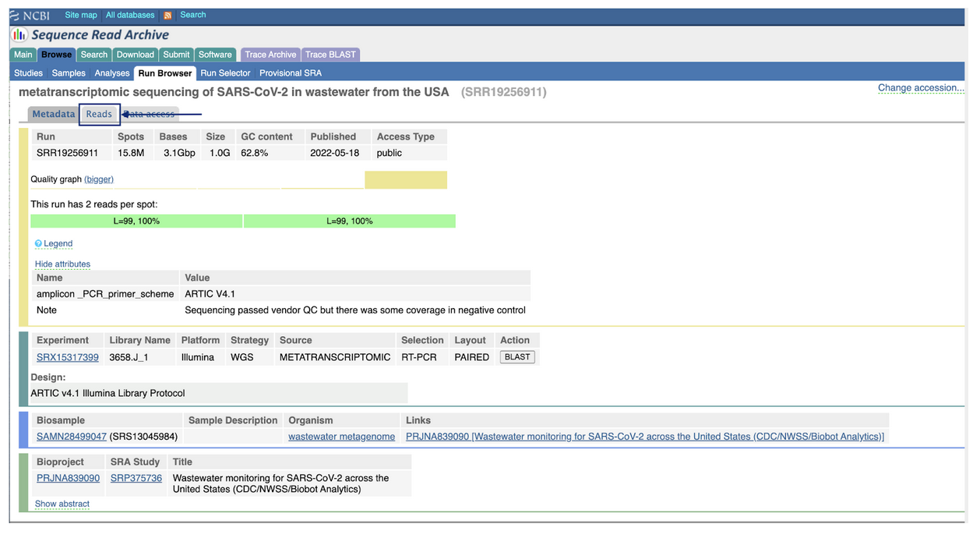Open PRJNA839090 Wastewater monitoring links entry
Viewport: 980px width, 538px height.
[645, 437]
